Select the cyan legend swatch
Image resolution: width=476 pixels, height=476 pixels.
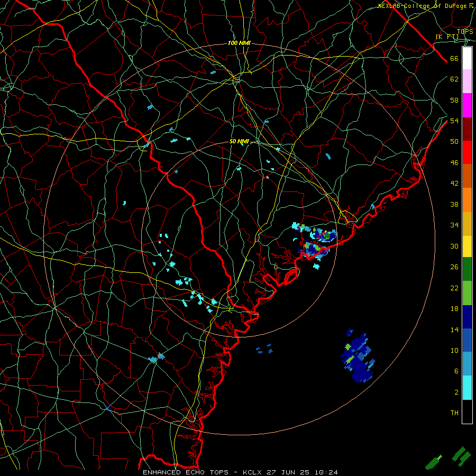[467, 388]
